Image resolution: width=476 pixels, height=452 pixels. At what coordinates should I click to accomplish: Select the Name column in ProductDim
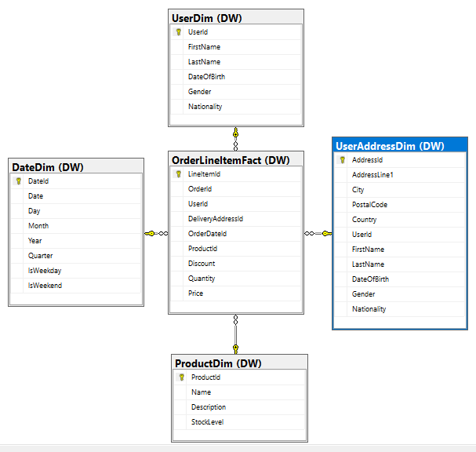(x=239, y=392)
